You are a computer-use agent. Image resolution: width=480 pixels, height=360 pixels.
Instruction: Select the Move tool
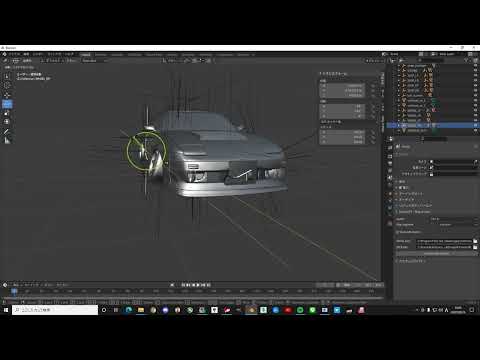[x=7, y=95]
